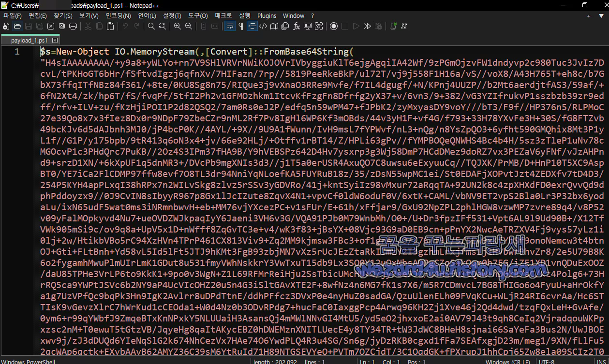Open the ? help menu

(312, 15)
